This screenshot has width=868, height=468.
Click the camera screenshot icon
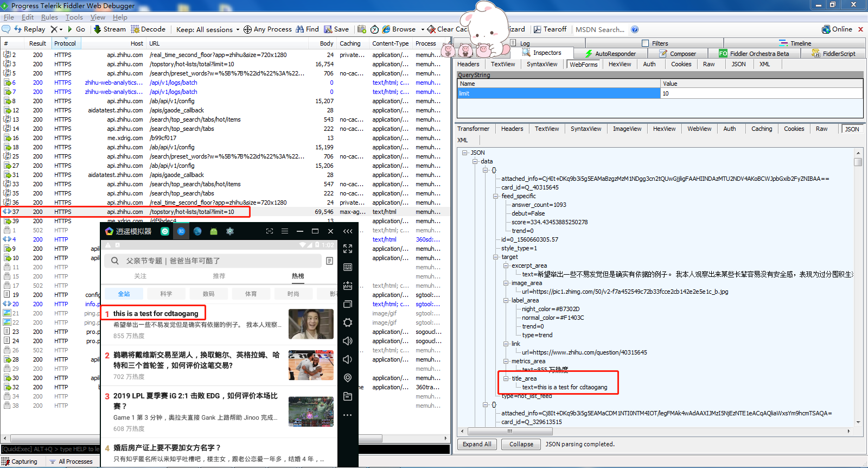click(362, 29)
